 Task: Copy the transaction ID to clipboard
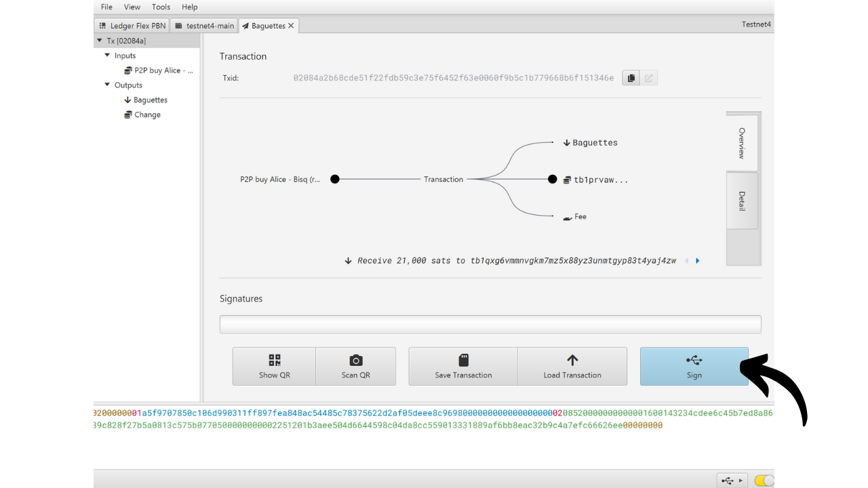(631, 78)
